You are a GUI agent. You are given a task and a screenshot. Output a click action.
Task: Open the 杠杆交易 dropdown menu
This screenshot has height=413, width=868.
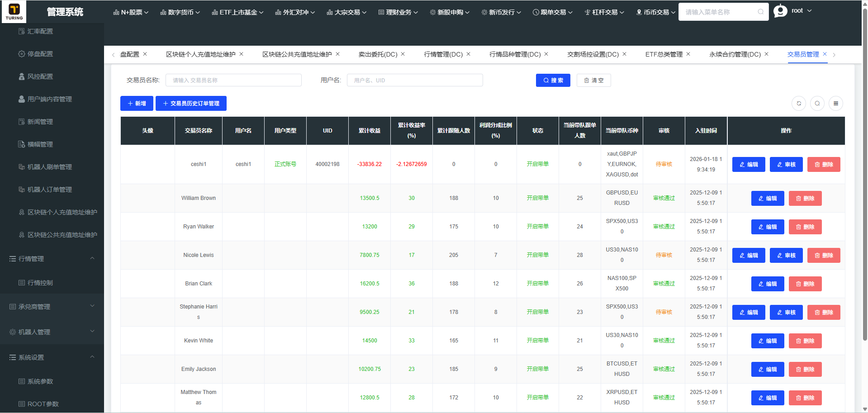604,12
